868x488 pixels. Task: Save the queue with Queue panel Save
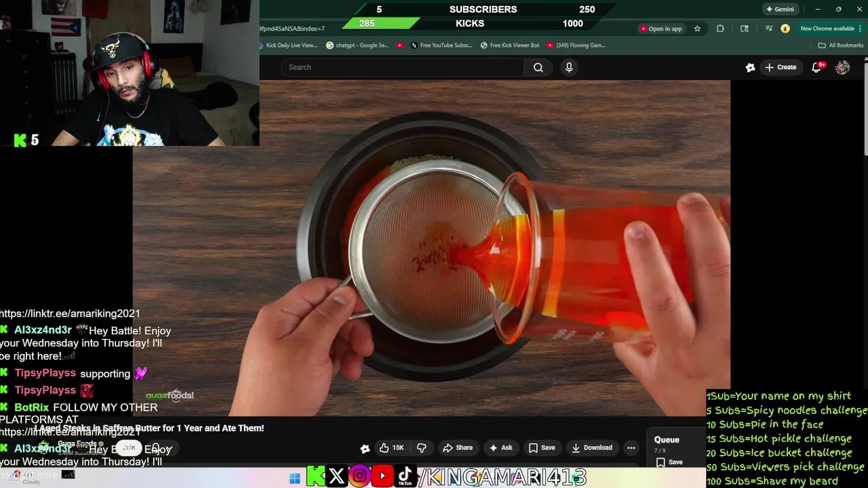tap(669, 462)
